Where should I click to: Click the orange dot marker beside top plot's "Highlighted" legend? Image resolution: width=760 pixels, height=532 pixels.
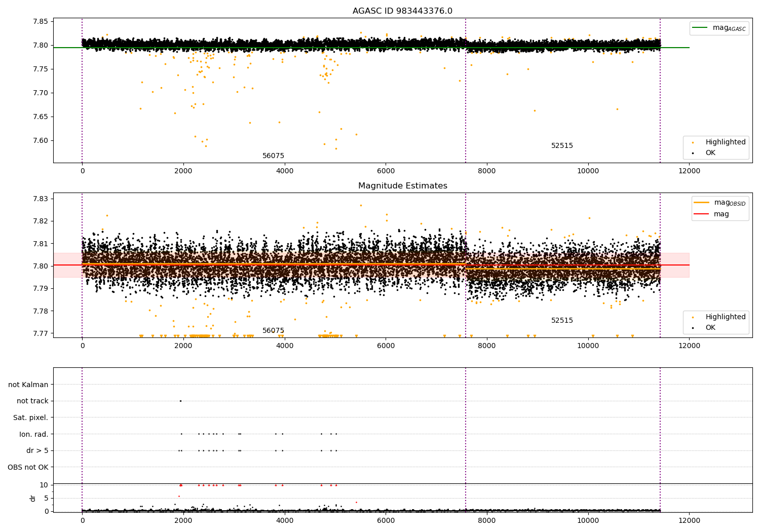[693, 142]
